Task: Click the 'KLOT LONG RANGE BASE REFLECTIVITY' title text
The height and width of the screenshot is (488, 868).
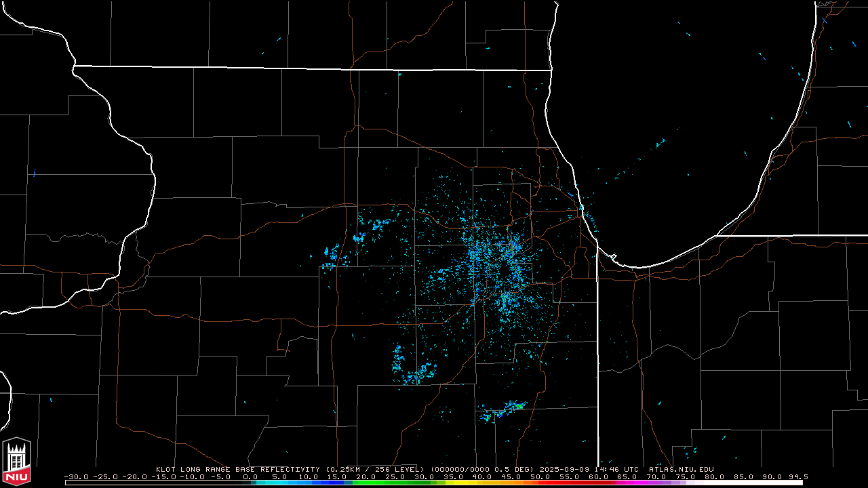Action: pyautogui.click(x=237, y=469)
